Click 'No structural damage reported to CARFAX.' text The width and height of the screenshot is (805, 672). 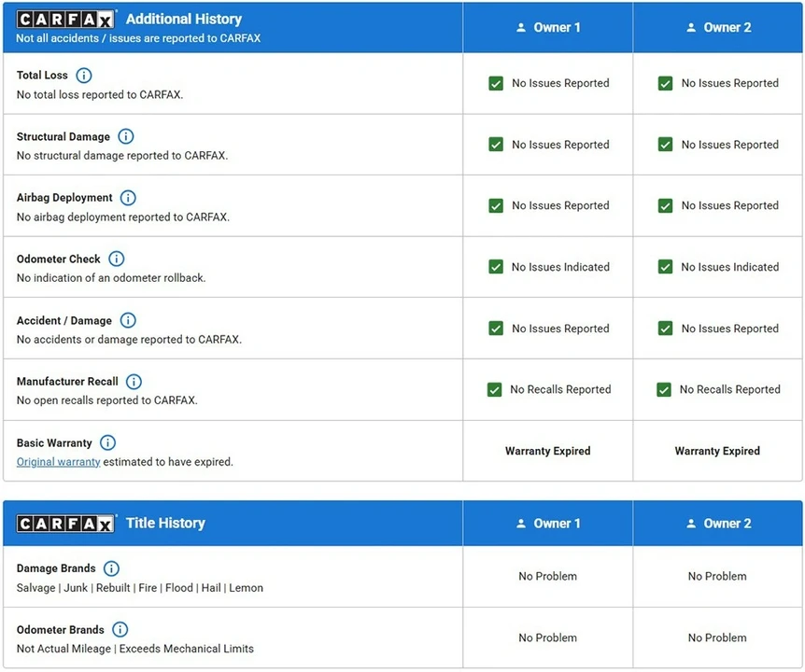click(122, 156)
